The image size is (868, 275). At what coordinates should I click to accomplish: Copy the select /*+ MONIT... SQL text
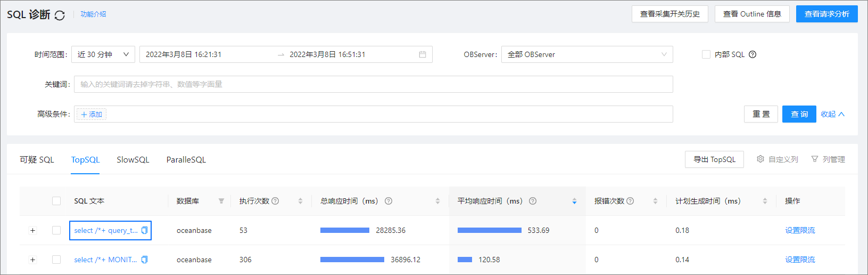coord(144,260)
